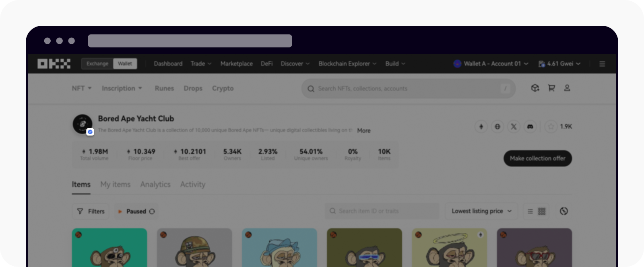Switch to Activity tab
Image resolution: width=644 pixels, height=267 pixels.
(193, 184)
